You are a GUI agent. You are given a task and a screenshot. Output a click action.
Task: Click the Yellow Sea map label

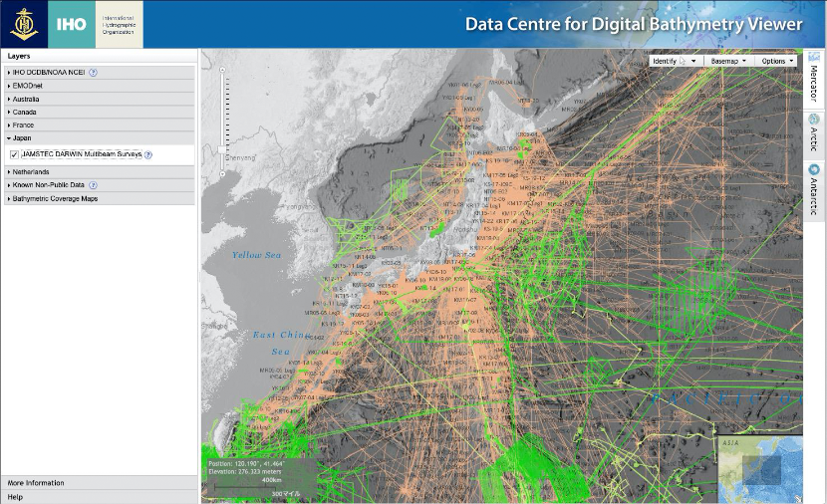point(256,255)
